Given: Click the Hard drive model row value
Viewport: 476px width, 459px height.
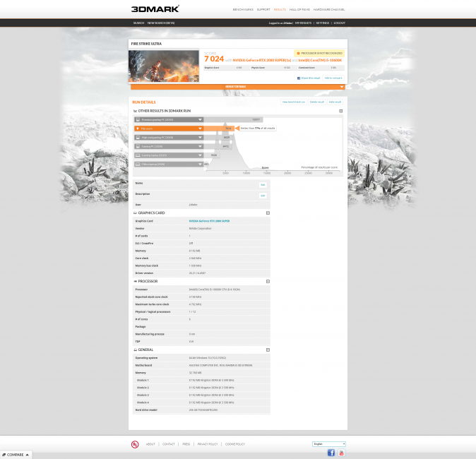Looking at the screenshot, I should click(203, 410).
